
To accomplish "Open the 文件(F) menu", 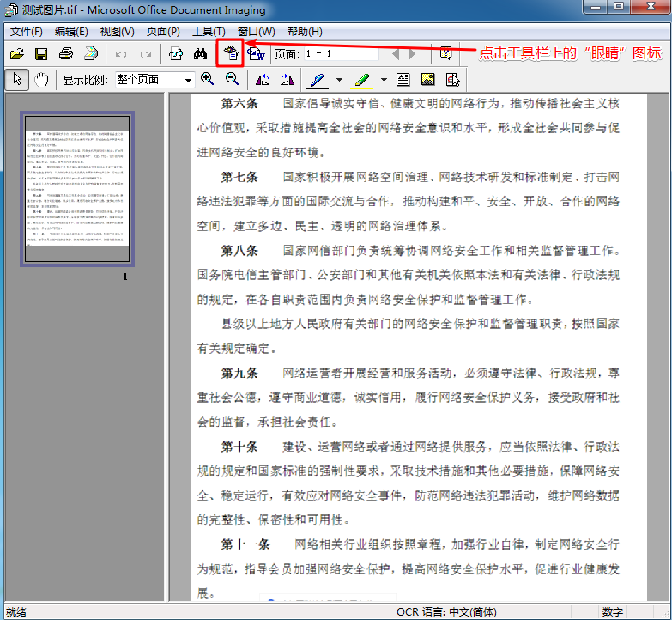I will click(x=26, y=32).
